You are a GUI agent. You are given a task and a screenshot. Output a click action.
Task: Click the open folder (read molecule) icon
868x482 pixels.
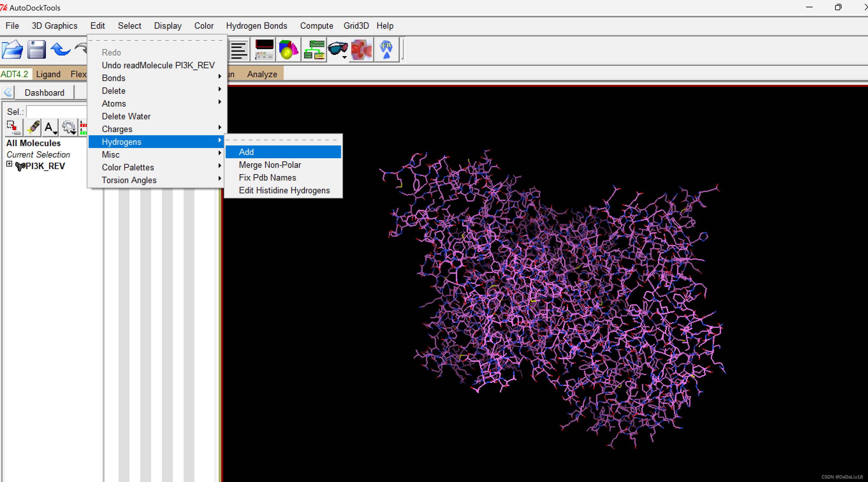[12, 49]
